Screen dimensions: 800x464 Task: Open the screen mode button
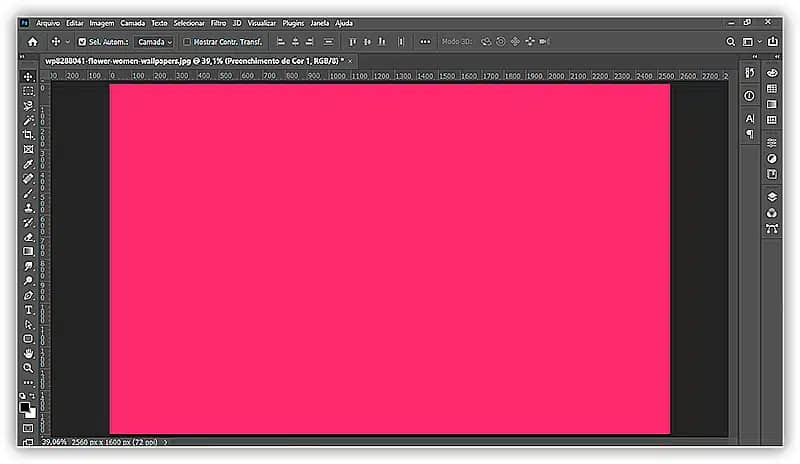[x=28, y=442]
